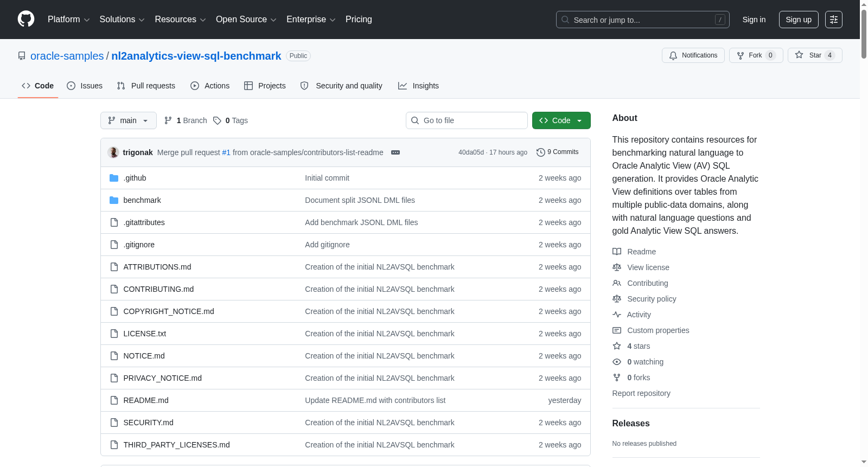
Task: Click the Activity pulse icon
Action: pyautogui.click(x=617, y=315)
